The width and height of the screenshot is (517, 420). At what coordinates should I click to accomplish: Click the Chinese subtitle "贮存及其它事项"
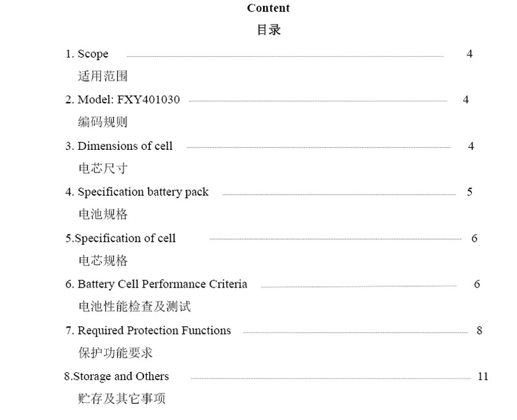tap(121, 399)
